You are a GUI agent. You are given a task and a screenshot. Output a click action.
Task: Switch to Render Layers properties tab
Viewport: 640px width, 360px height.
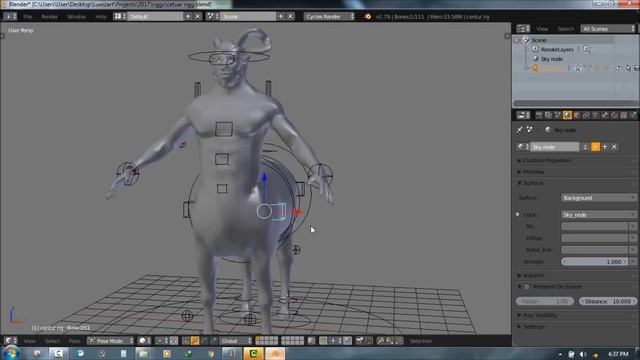(548, 116)
